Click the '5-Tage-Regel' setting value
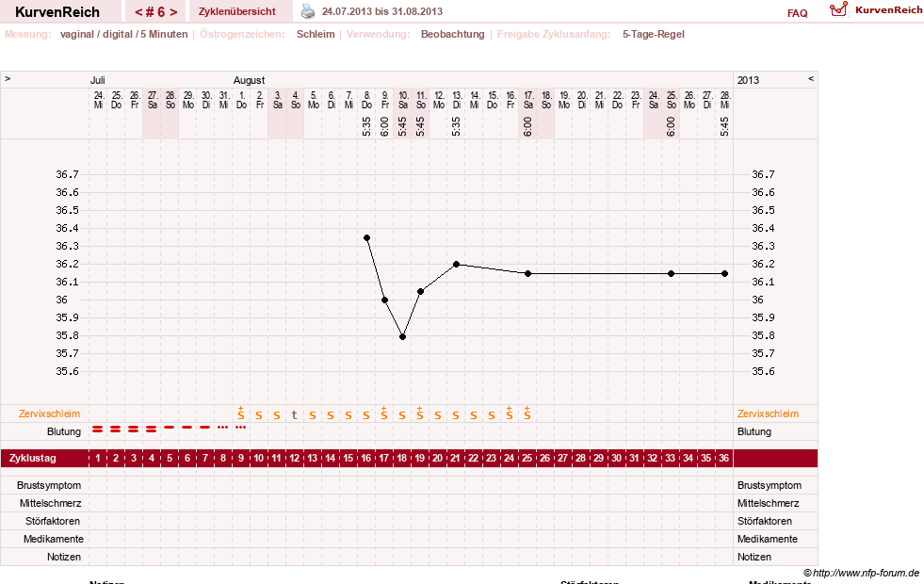The image size is (924, 584). [654, 34]
